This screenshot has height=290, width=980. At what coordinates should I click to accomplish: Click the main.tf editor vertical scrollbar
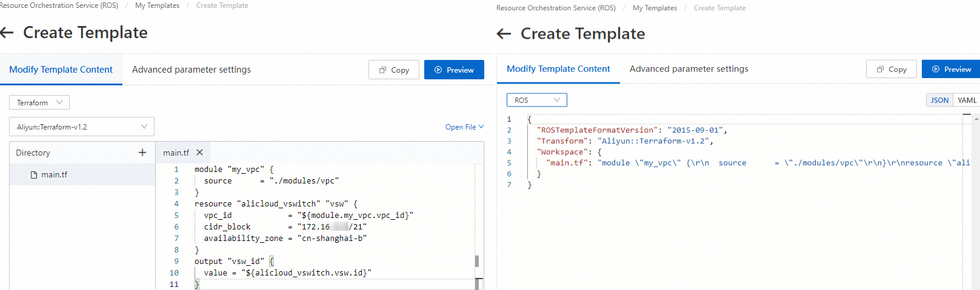(477, 261)
